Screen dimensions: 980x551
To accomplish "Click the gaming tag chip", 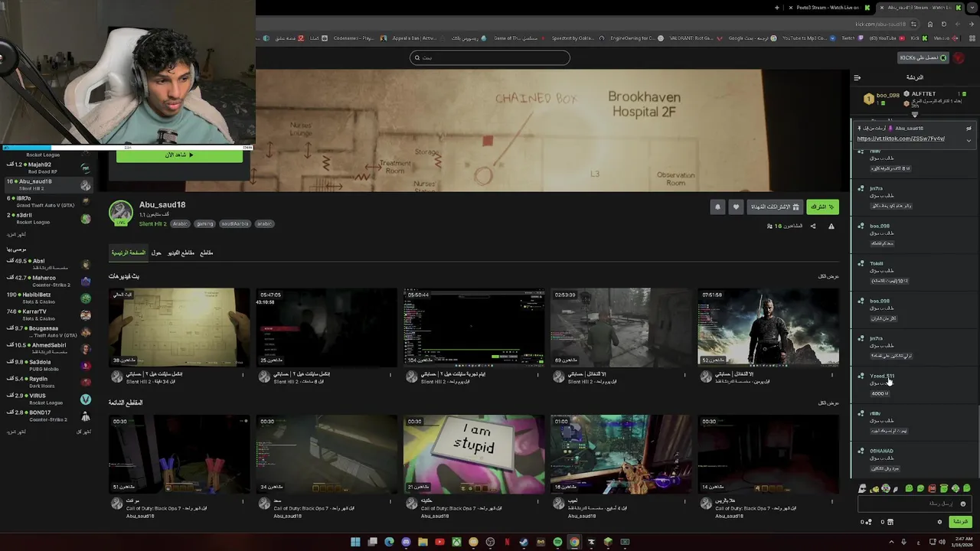I will point(204,224).
